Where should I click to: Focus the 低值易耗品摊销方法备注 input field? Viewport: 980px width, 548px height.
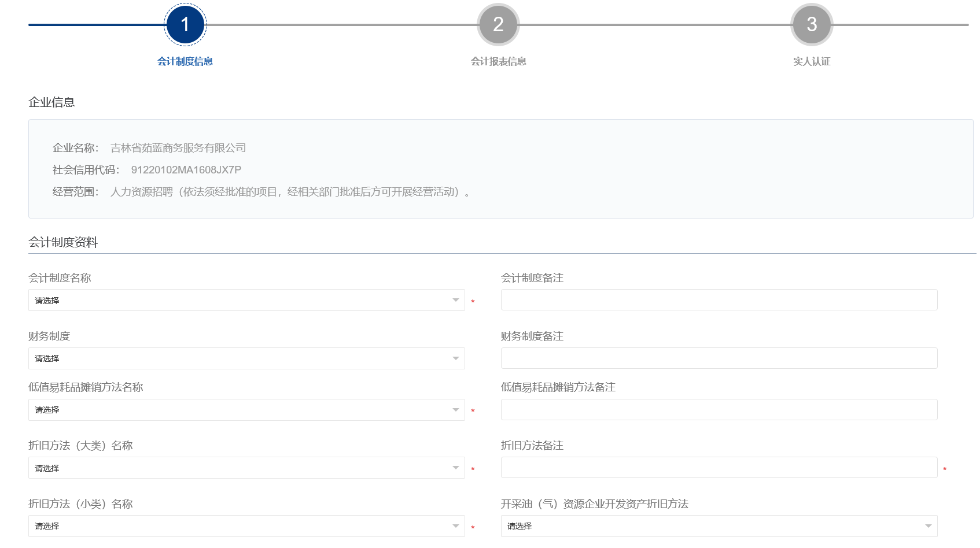click(719, 410)
